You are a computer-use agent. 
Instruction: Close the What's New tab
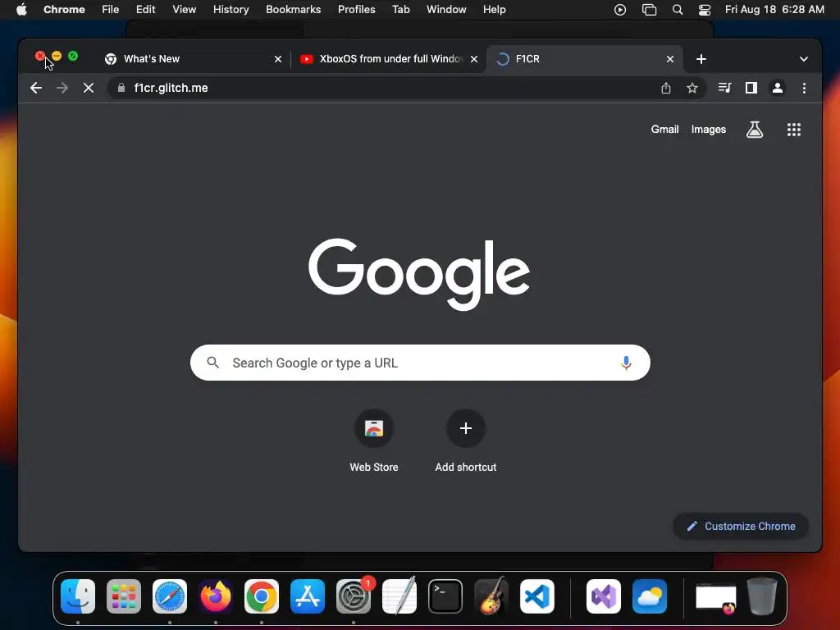(x=277, y=59)
